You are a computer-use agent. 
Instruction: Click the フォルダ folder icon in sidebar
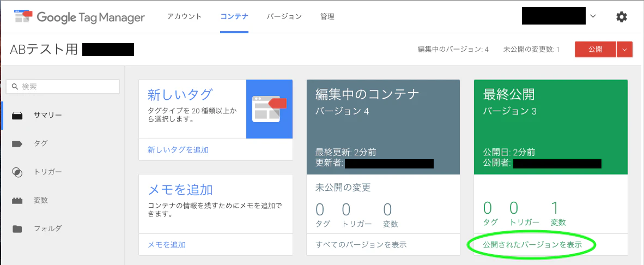[x=17, y=229]
